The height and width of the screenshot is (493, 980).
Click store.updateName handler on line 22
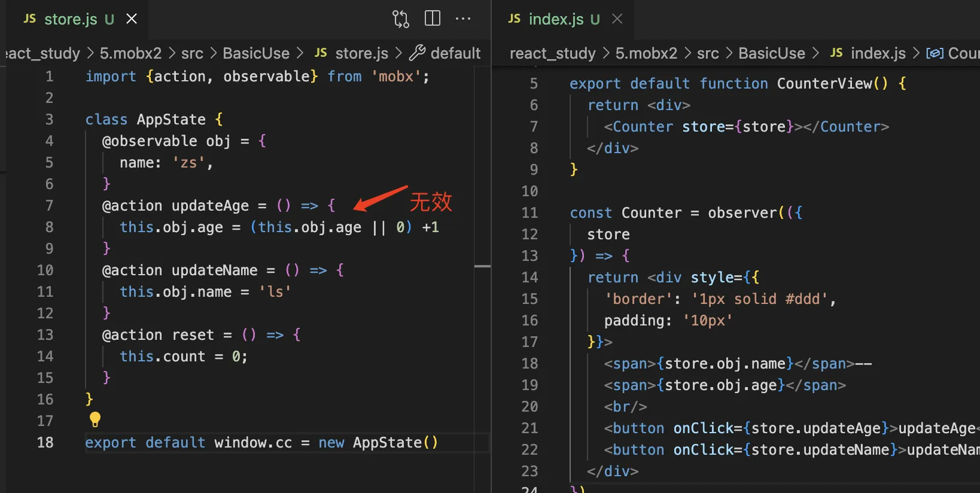pyautogui.click(x=820, y=449)
